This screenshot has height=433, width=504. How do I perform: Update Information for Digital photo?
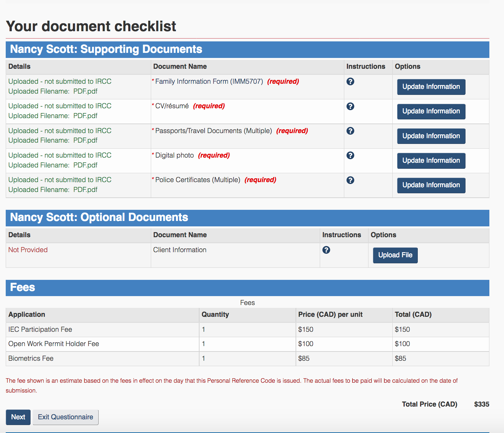[431, 161]
